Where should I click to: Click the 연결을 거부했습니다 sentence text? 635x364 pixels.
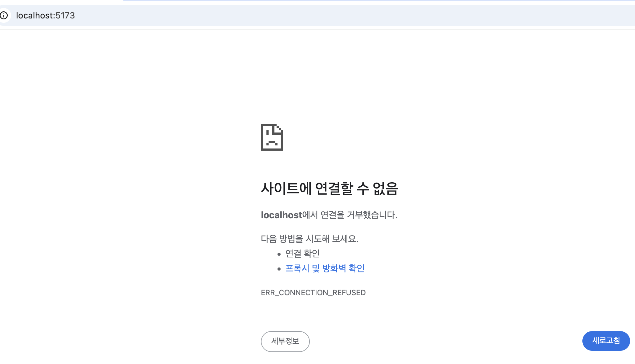pyautogui.click(x=358, y=215)
